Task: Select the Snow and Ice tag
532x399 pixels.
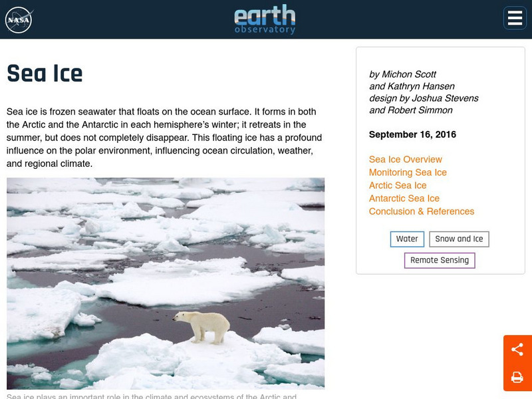Action: click(459, 239)
